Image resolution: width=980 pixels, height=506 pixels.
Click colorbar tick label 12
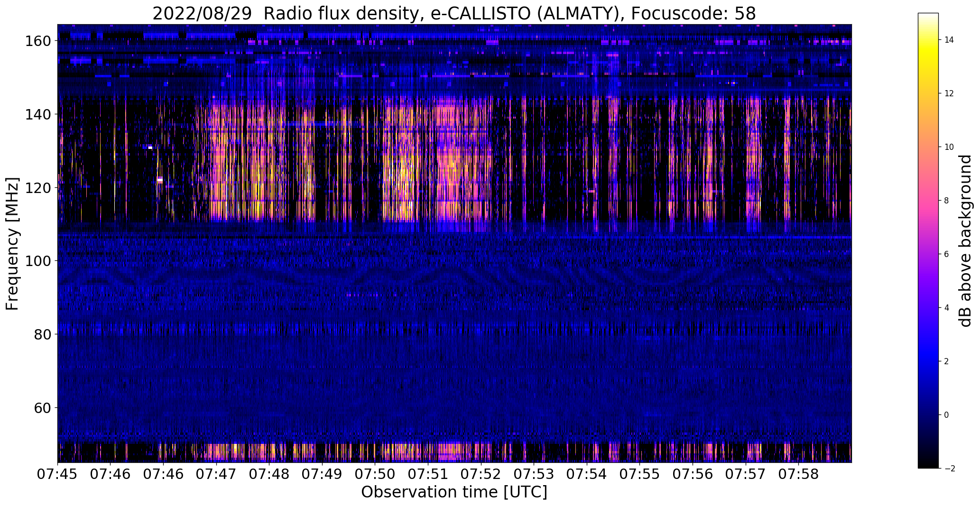[949, 93]
